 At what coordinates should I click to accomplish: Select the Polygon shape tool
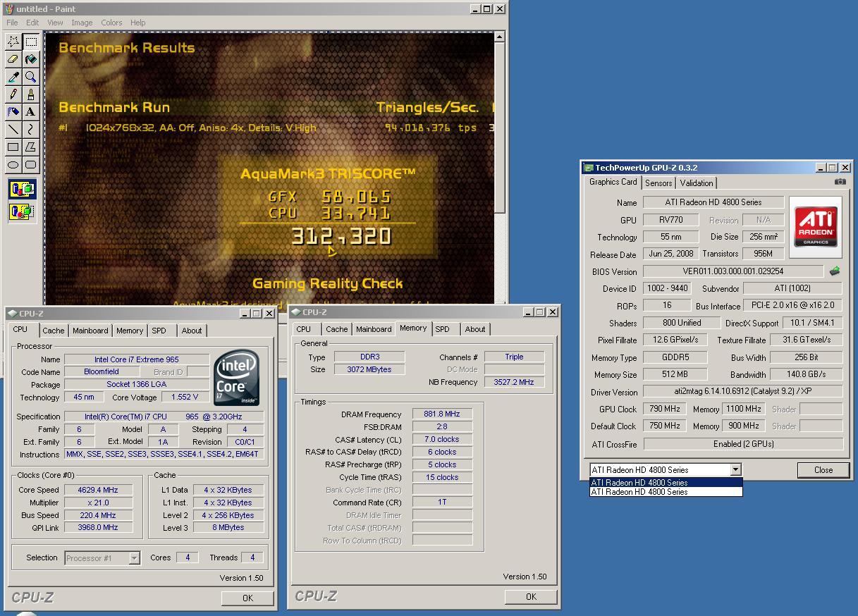coord(31,147)
